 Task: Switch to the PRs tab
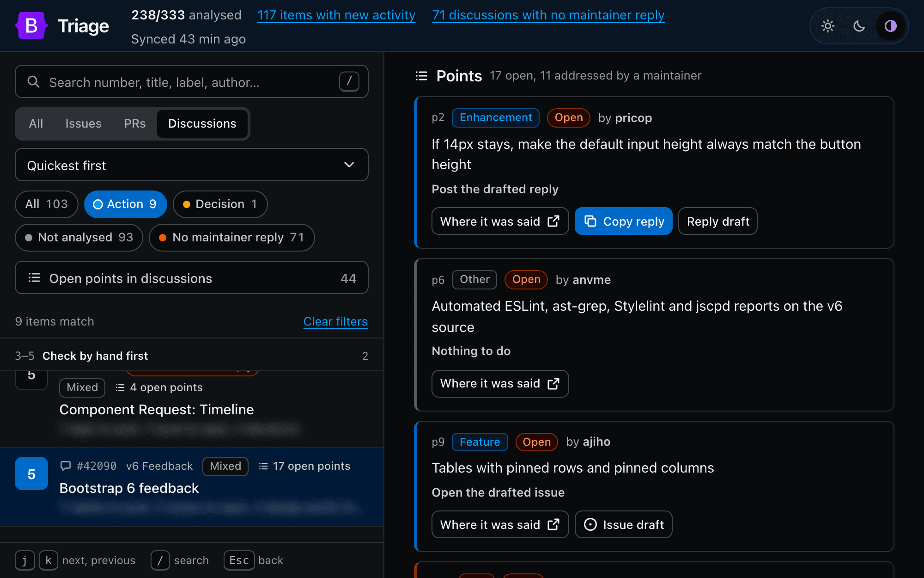click(134, 123)
